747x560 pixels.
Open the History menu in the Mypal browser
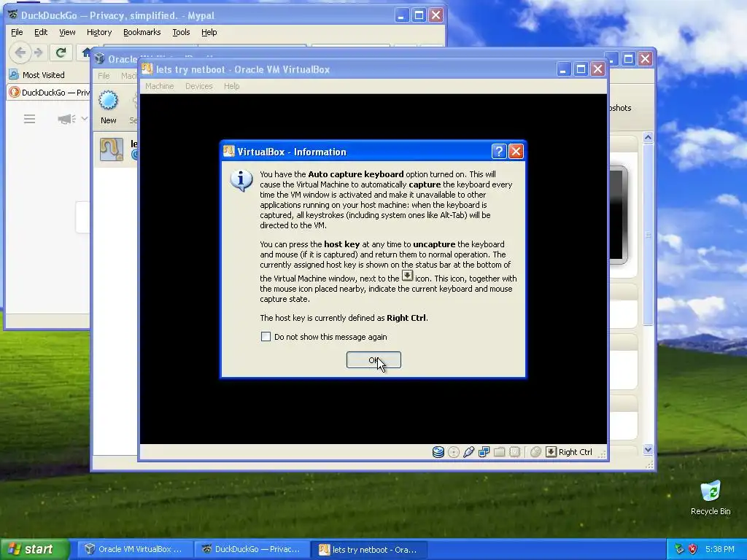click(99, 32)
